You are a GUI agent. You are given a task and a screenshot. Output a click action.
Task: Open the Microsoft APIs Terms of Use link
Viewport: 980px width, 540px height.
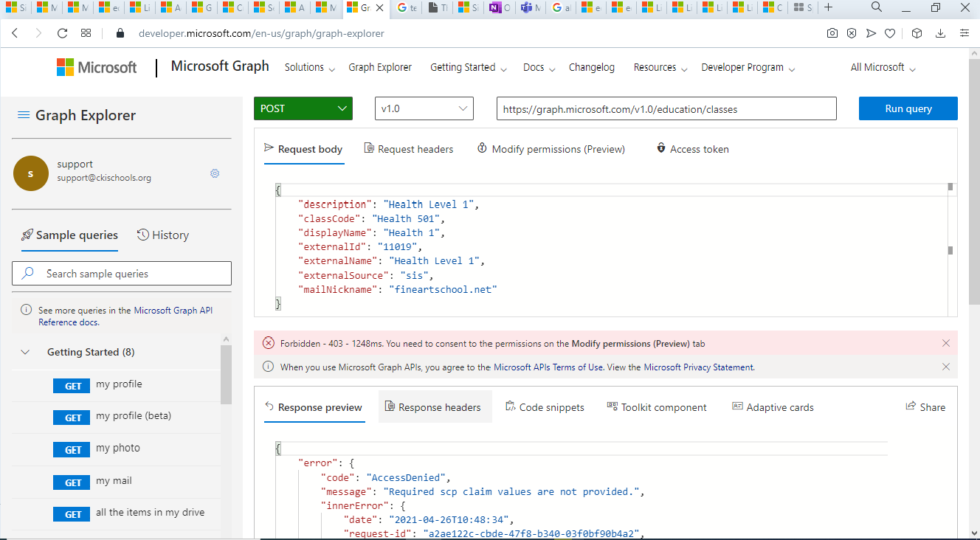click(548, 367)
